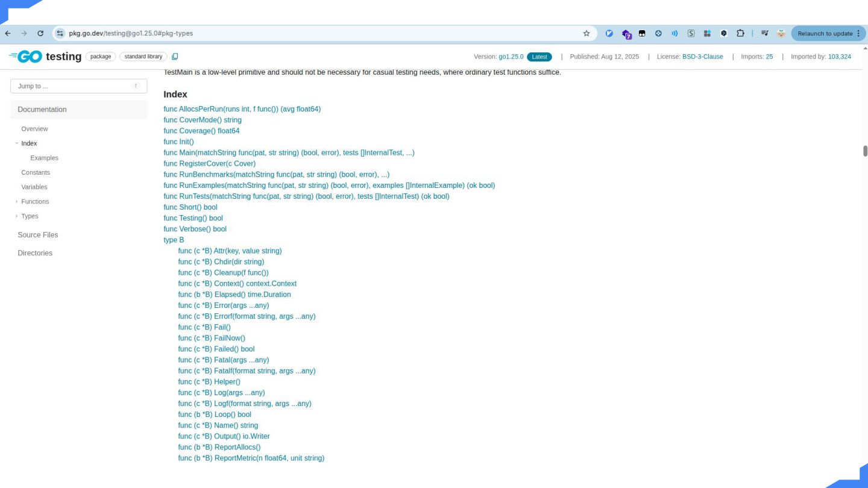The image size is (868, 488).
Task: Open the (b *B) Elapsed method link
Action: coord(234,295)
